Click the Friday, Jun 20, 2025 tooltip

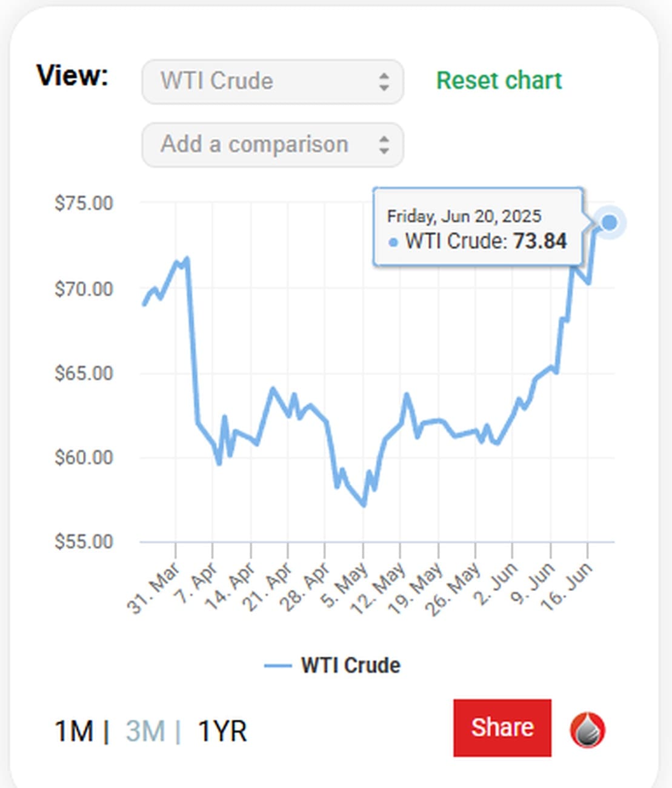(x=478, y=228)
